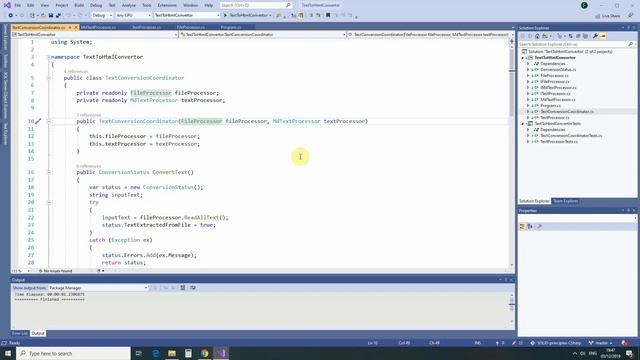Open Google Chrome from the taskbar
Viewport: 640px width, 360px height.
(x=204, y=353)
